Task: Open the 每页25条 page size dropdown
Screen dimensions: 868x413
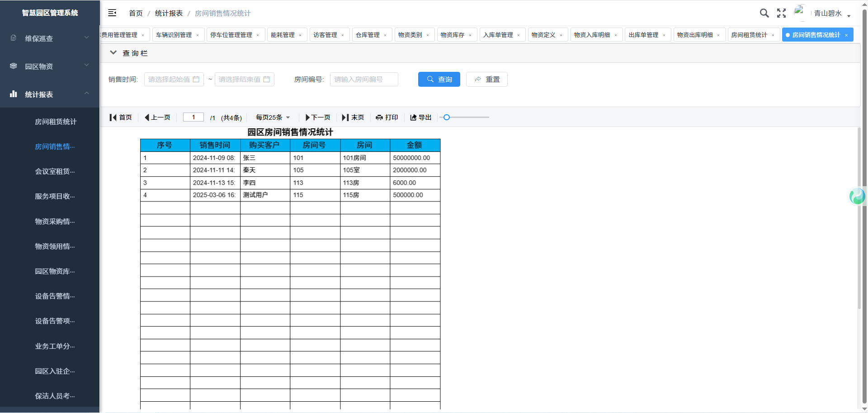Action: [273, 117]
